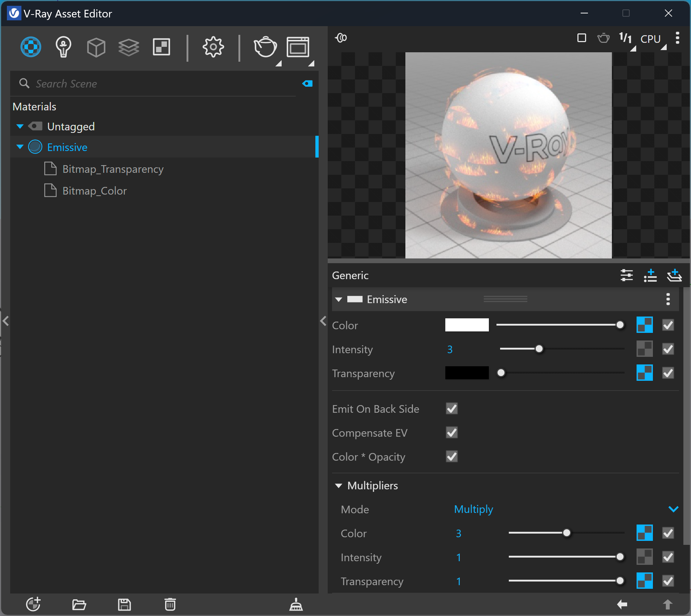Viewport: 691px width, 616px height.
Task: Click the Render teapot button
Action: [265, 47]
